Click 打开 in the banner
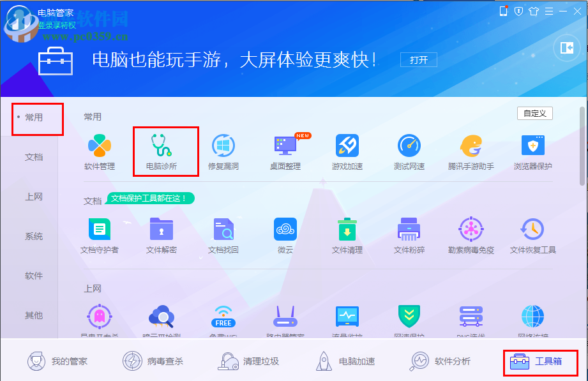This screenshot has height=381, width=588. (x=418, y=59)
